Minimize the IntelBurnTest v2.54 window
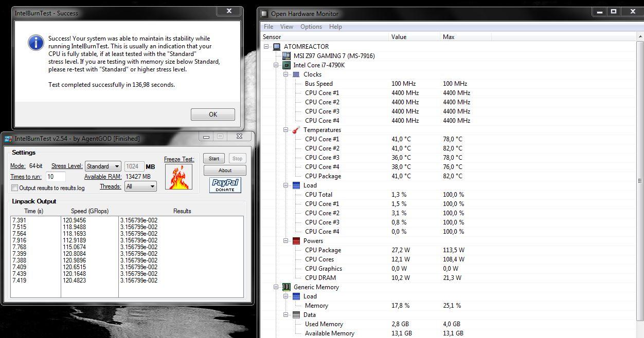This screenshot has height=338, width=644. pos(206,137)
